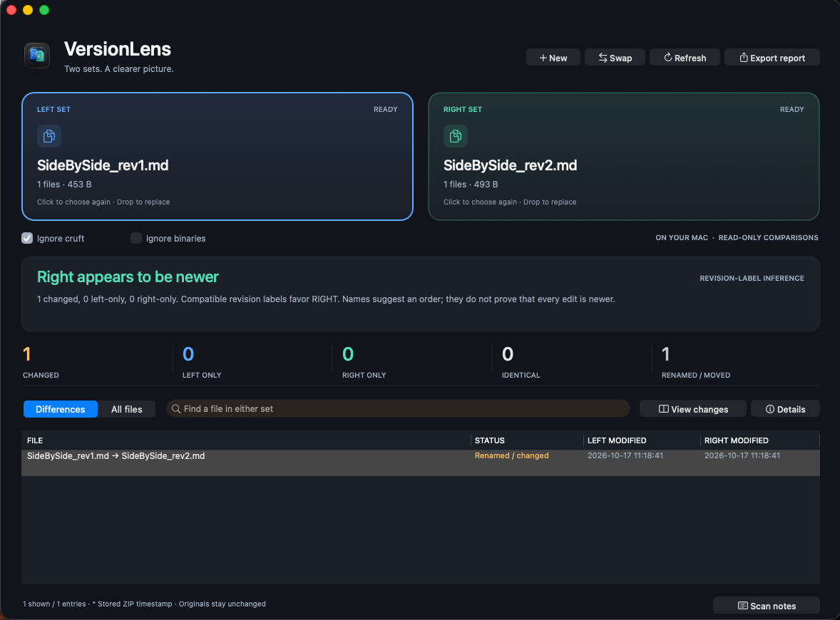Click the RENAMED / MOVED count stat
The width and height of the screenshot is (840, 620).
coord(696,362)
